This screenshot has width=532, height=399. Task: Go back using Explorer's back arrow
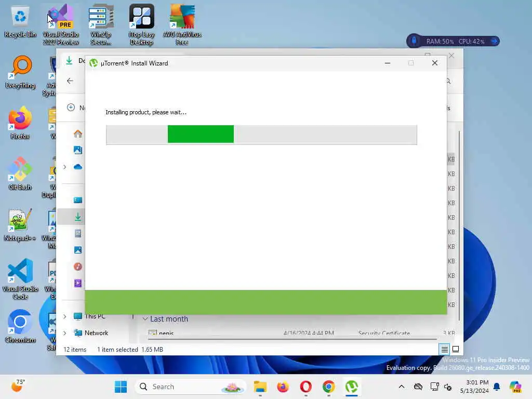pos(70,81)
